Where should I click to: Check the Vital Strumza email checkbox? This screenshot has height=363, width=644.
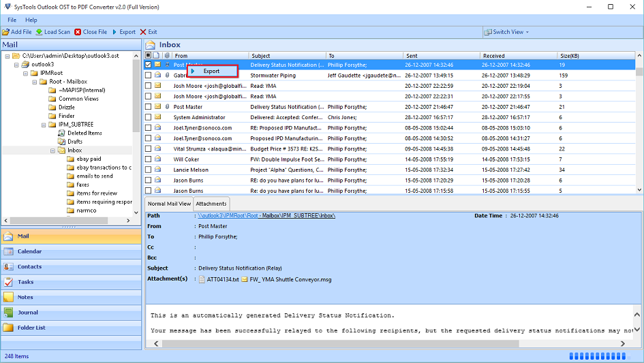click(x=149, y=149)
